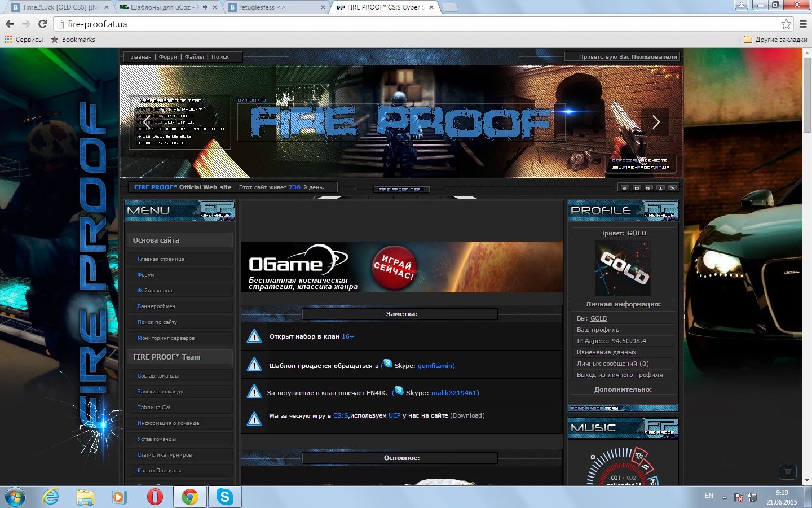Image resolution: width=812 pixels, height=508 pixels.
Task: Open the GOLD username link in profile
Action: [x=599, y=318]
